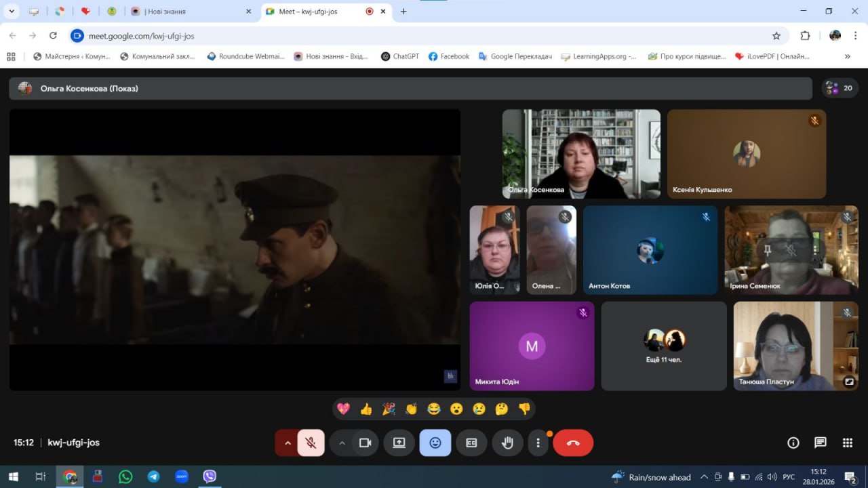This screenshot has width=868, height=488.
Task: Raise hand in the meeting
Action: (x=507, y=443)
